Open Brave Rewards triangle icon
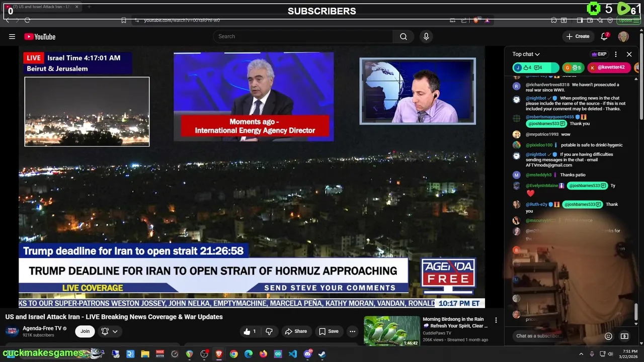Image resolution: width=644 pixels, height=362 pixels. click(487, 20)
